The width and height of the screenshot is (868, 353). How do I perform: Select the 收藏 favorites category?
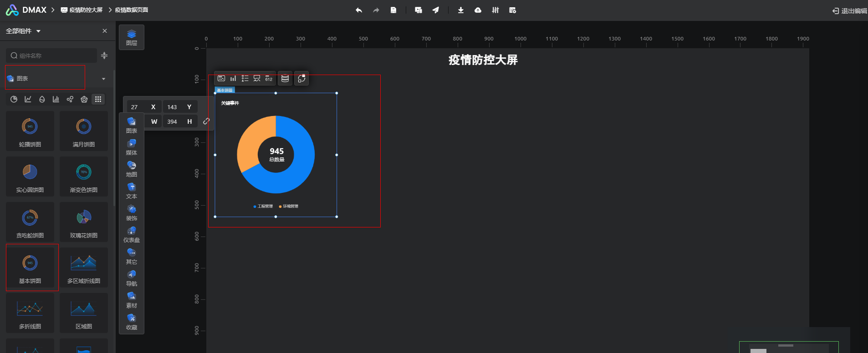tap(132, 322)
